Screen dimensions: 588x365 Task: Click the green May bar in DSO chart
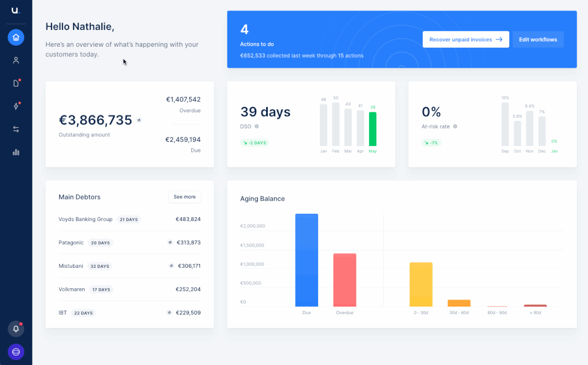[x=372, y=129]
